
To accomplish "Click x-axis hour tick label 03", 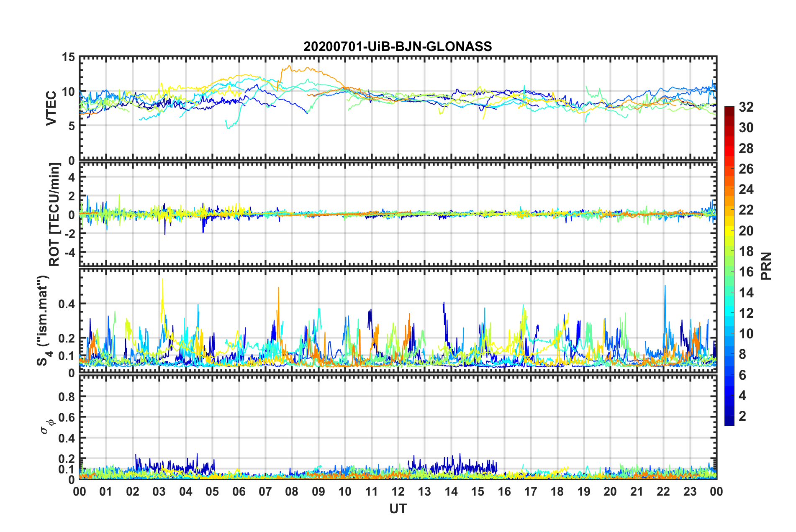I will pos(159,491).
